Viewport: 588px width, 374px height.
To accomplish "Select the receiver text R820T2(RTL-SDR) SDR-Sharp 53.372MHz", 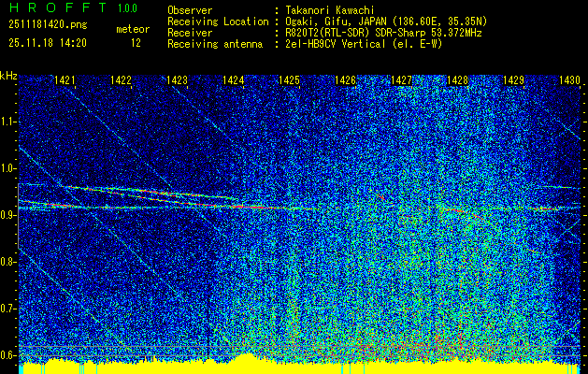I will pos(383,33).
